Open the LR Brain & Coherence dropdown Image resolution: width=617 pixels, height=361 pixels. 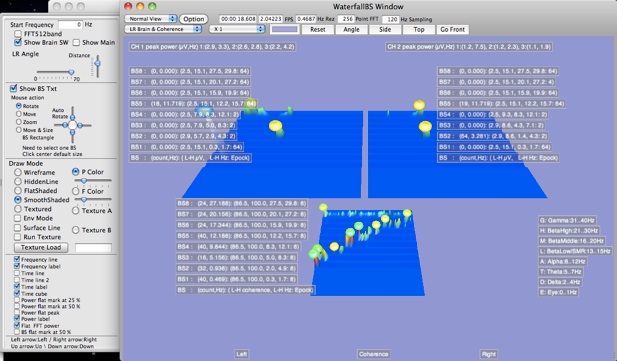pyautogui.click(x=163, y=29)
